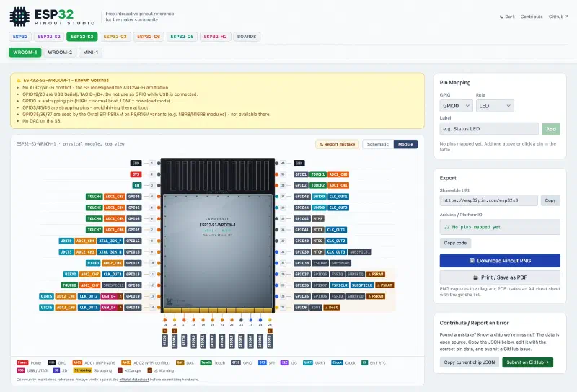The width and height of the screenshot is (577, 392).
Task: Click the XTAL_32K_P badge on the GPIO15 row
Action: [110, 241]
